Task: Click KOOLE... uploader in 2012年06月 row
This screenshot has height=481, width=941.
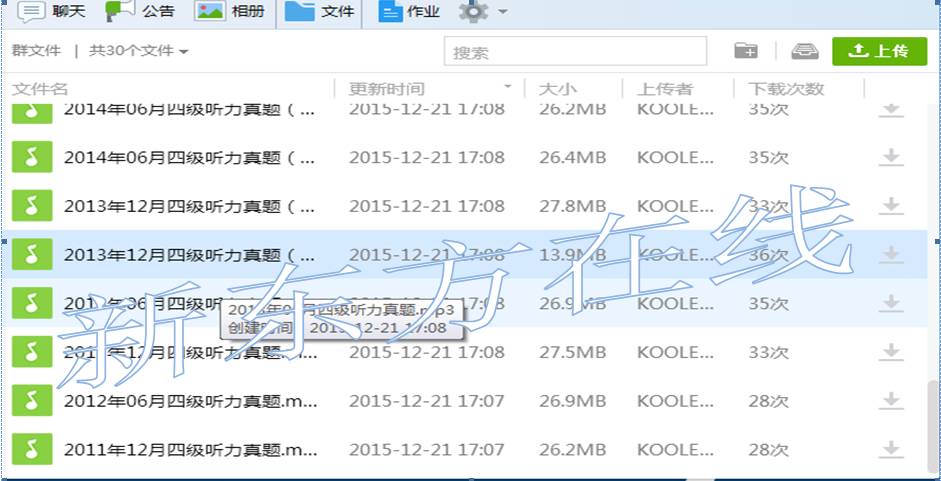Action: click(676, 401)
